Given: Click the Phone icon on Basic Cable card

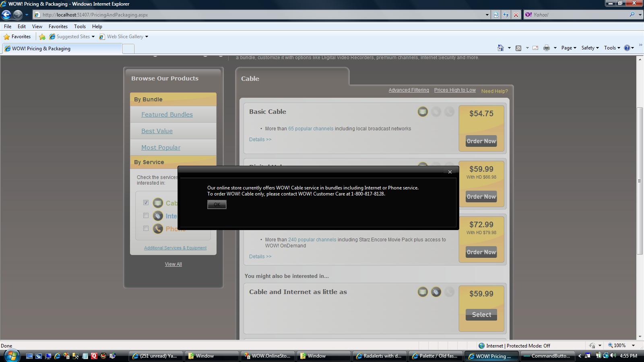Looking at the screenshot, I should [x=449, y=112].
